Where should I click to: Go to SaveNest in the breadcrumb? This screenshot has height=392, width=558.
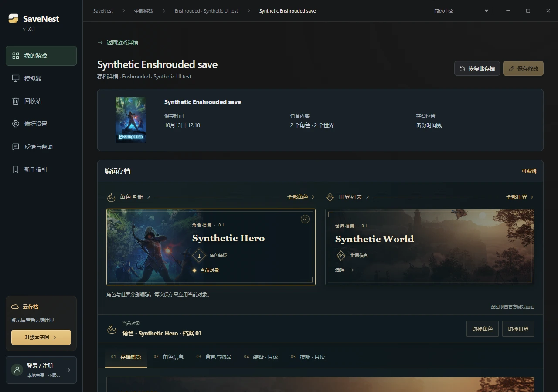pyautogui.click(x=103, y=11)
